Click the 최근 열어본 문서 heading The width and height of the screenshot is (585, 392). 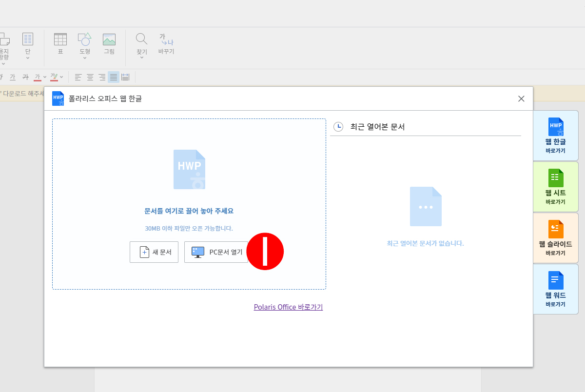point(378,127)
